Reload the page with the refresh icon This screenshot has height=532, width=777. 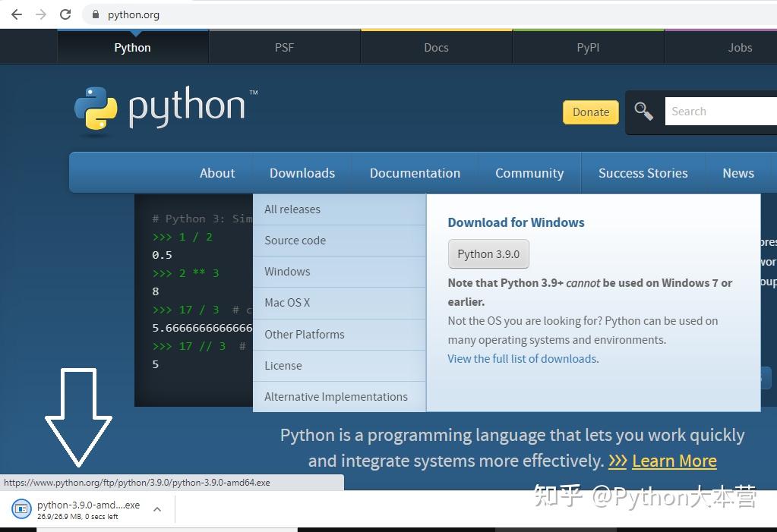click(x=65, y=14)
